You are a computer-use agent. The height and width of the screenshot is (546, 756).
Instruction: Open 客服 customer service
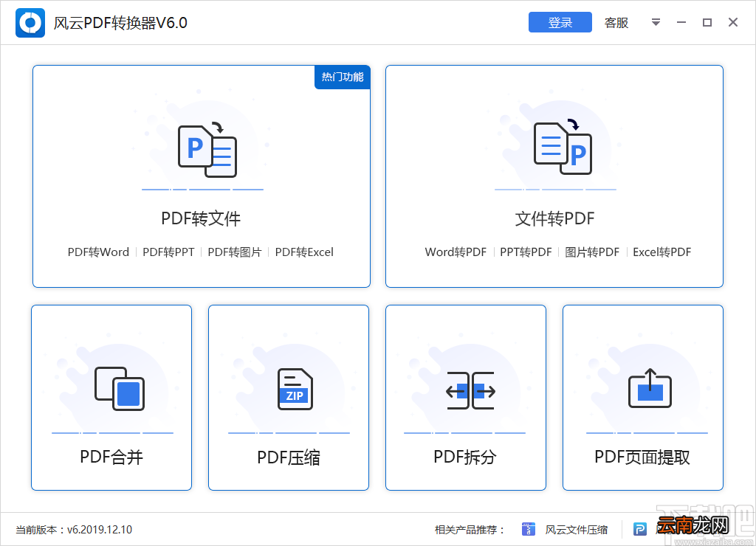[x=616, y=23]
